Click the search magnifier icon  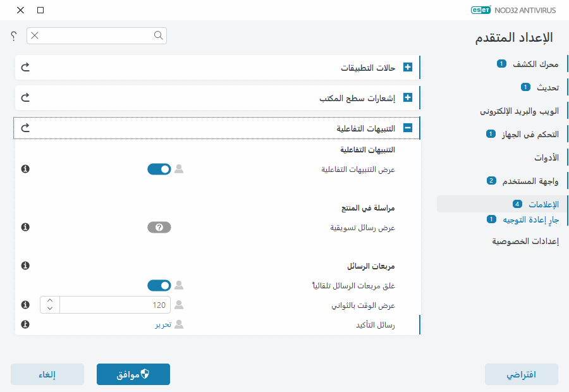pos(158,35)
